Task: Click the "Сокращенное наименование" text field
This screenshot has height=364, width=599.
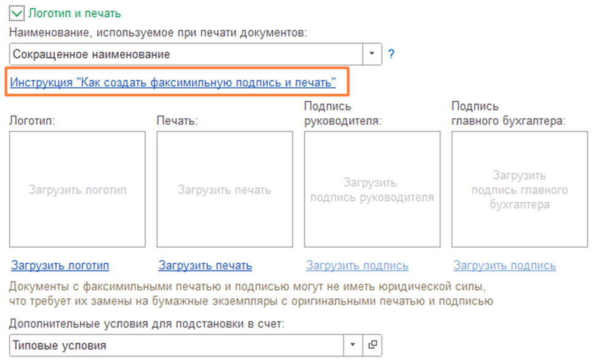Action: tap(184, 54)
